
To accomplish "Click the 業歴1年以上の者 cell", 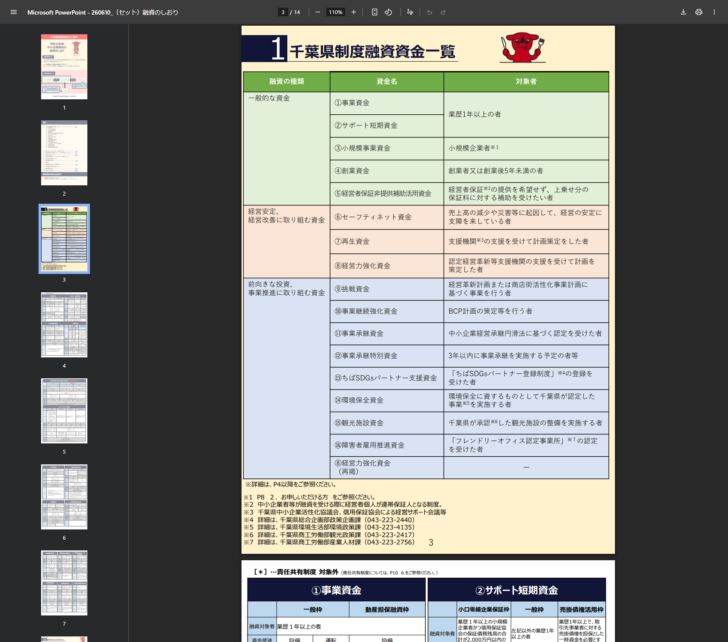I will (526, 115).
